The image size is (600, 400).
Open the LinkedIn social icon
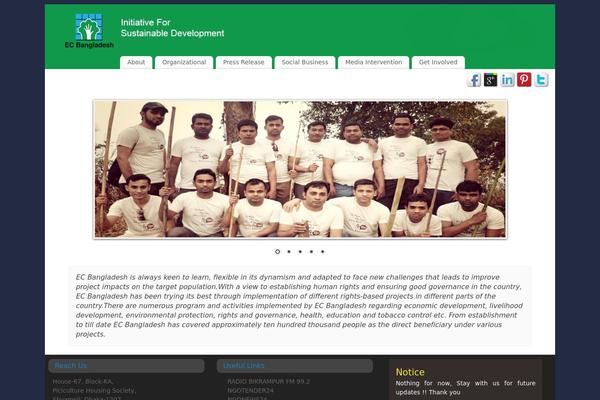tap(507, 80)
